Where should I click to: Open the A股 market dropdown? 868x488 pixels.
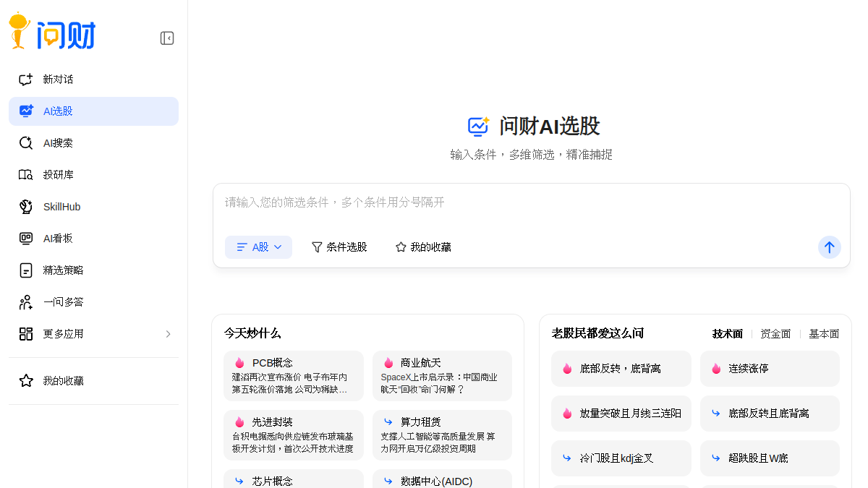258,247
